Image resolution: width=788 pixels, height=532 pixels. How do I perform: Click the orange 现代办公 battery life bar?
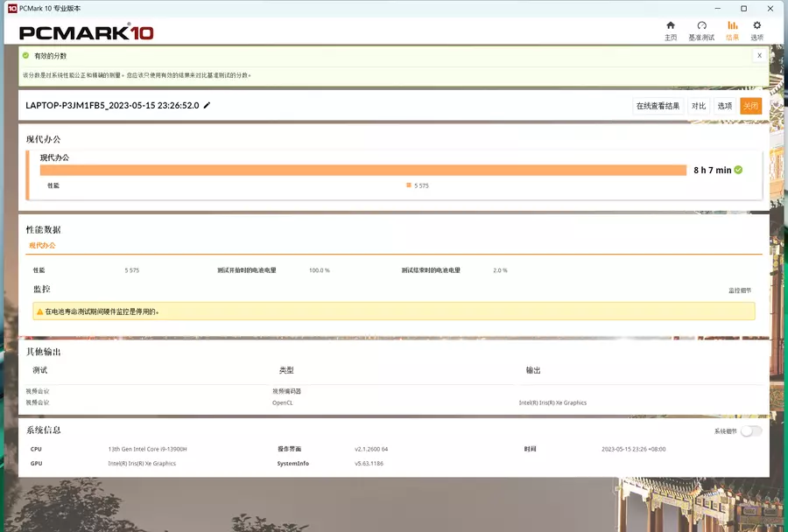362,170
